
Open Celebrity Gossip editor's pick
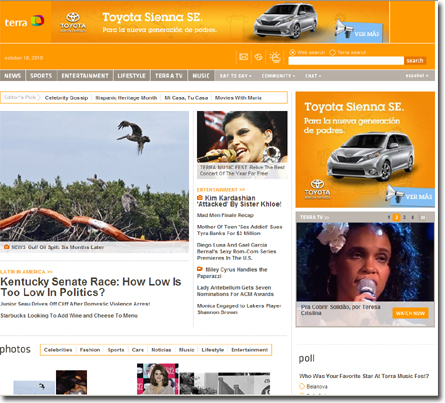(x=66, y=98)
